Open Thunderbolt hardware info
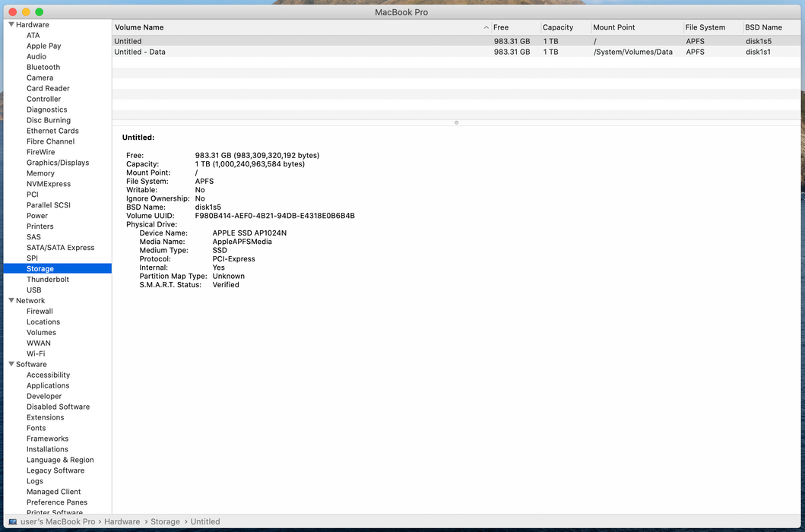Viewport: 805px width, 532px height. click(x=48, y=280)
